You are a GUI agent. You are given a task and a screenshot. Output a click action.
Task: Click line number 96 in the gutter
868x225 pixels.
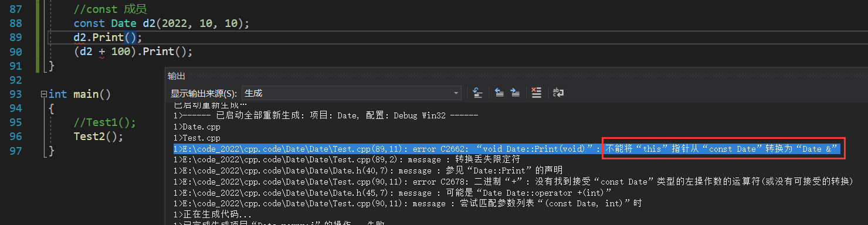(x=16, y=137)
